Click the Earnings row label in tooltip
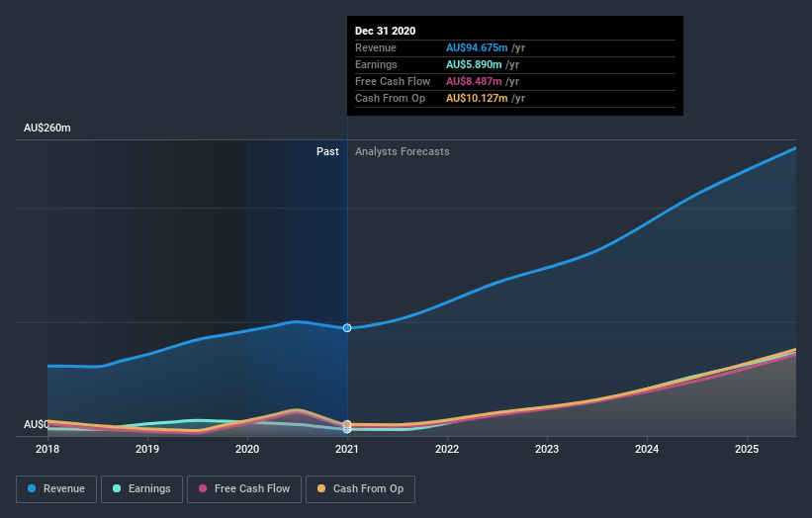 coord(376,64)
